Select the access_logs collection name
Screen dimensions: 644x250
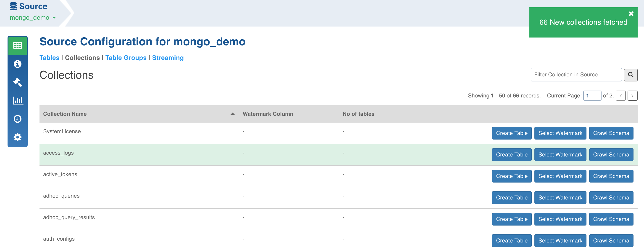pyautogui.click(x=58, y=153)
